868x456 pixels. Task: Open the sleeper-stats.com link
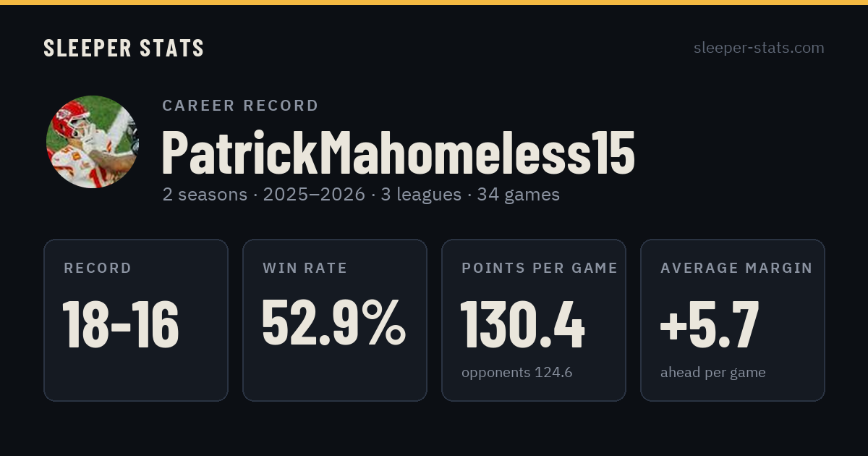tap(759, 48)
